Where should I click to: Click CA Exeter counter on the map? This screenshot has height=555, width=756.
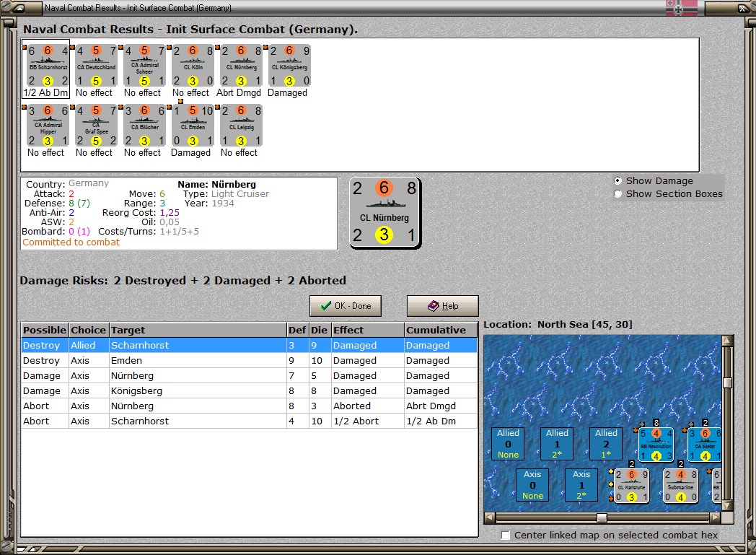pyautogui.click(x=704, y=444)
